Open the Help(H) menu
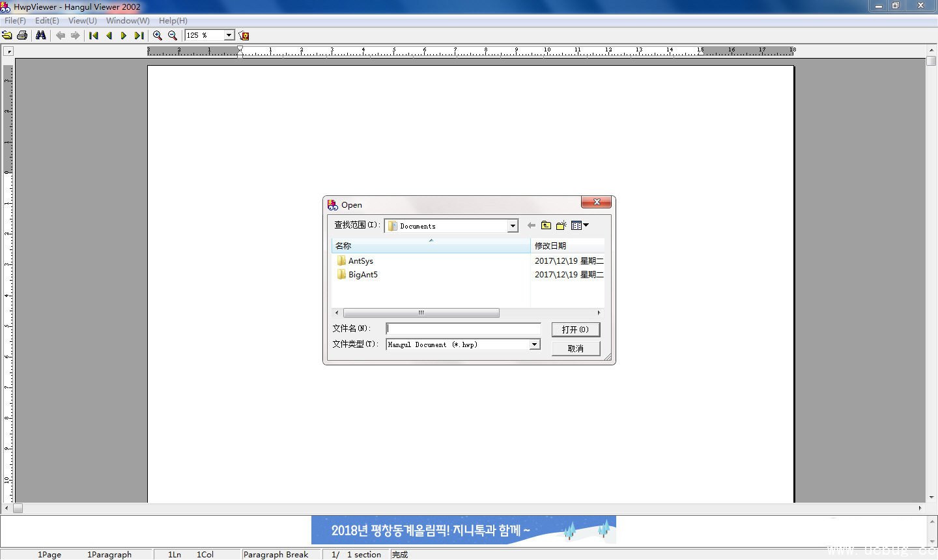 click(x=173, y=20)
